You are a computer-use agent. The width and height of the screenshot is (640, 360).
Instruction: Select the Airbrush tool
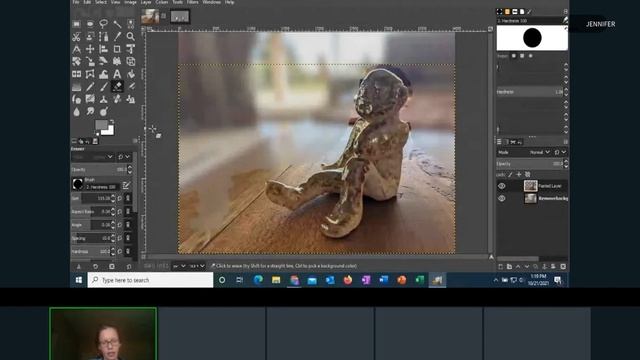pyautogui.click(x=131, y=87)
